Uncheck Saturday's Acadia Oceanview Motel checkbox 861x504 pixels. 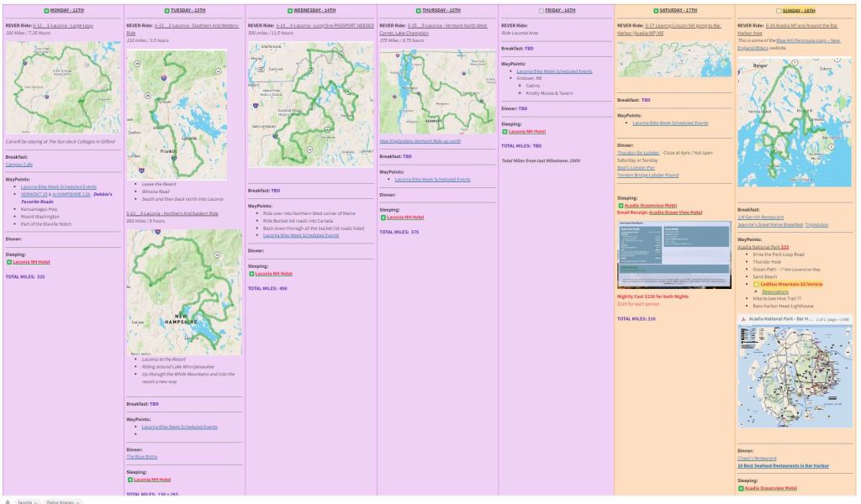click(621, 205)
